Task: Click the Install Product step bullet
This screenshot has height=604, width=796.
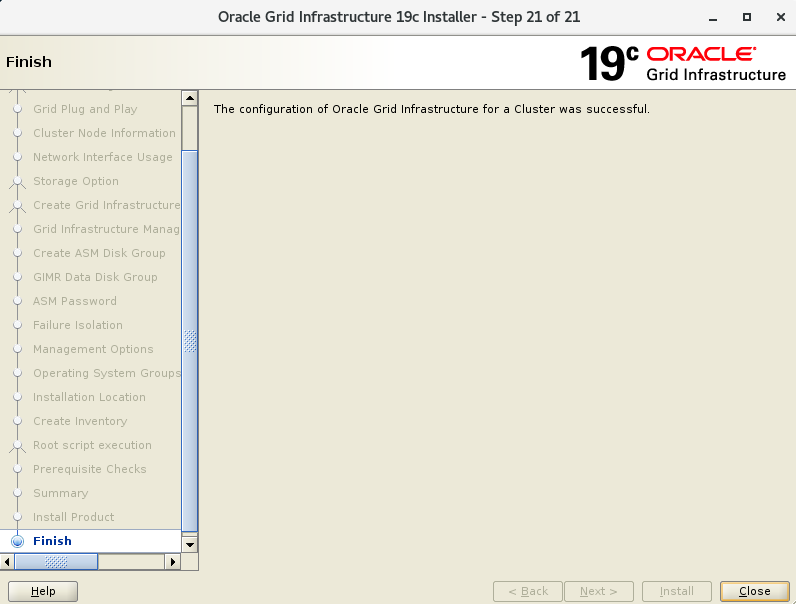Action: pos(17,517)
